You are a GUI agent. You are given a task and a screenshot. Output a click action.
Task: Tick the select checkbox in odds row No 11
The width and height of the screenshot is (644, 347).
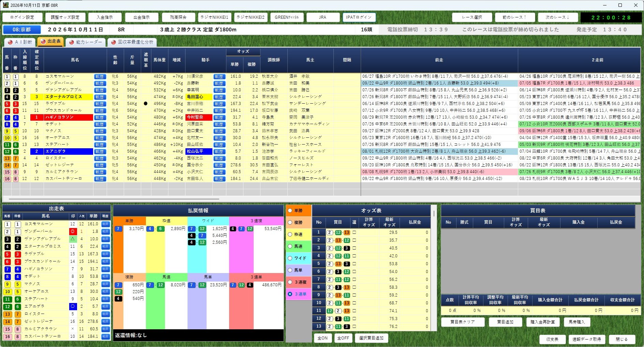[x=354, y=311]
